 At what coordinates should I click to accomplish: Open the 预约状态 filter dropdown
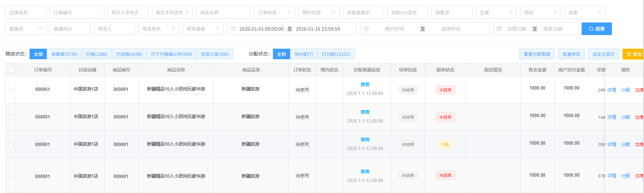click(x=319, y=12)
